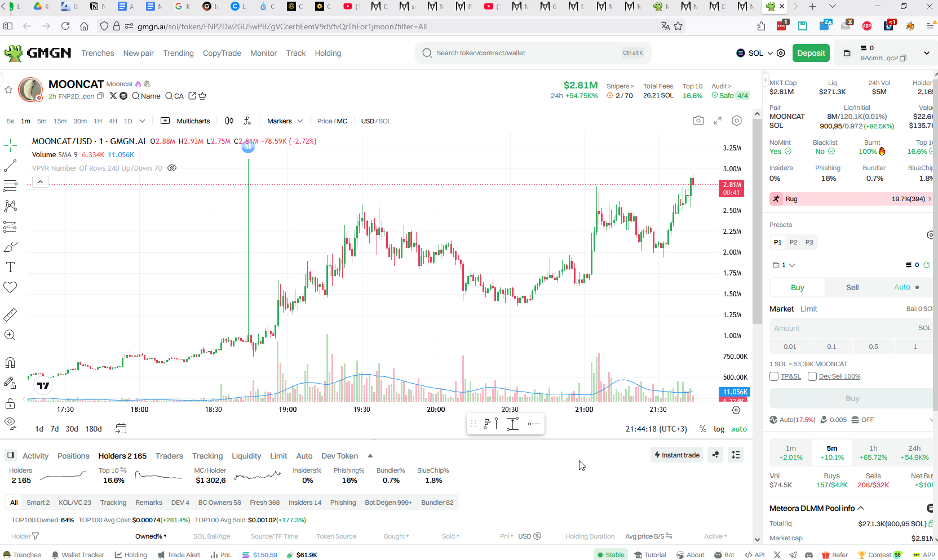
Task: Favorite the MOONCAT token star
Action: pos(8,90)
